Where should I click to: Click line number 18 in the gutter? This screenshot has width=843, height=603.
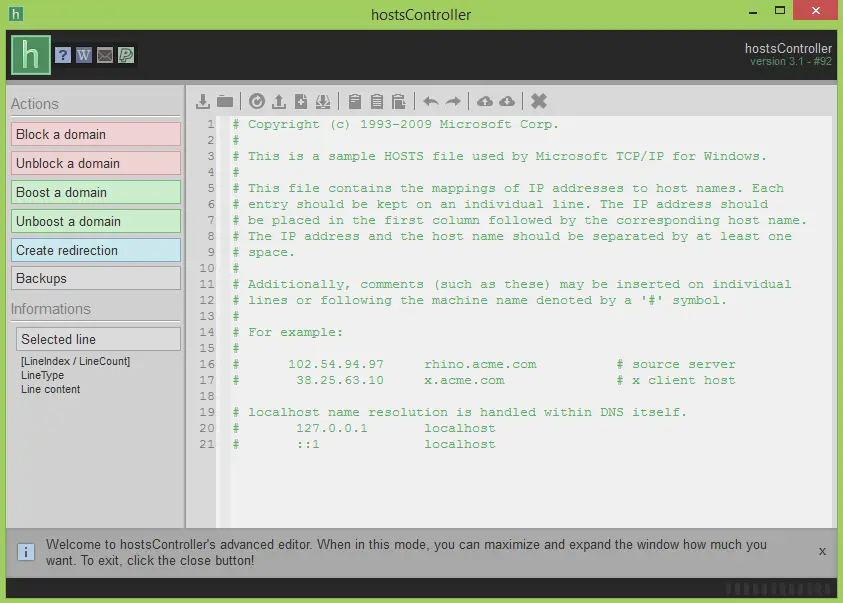pos(207,396)
